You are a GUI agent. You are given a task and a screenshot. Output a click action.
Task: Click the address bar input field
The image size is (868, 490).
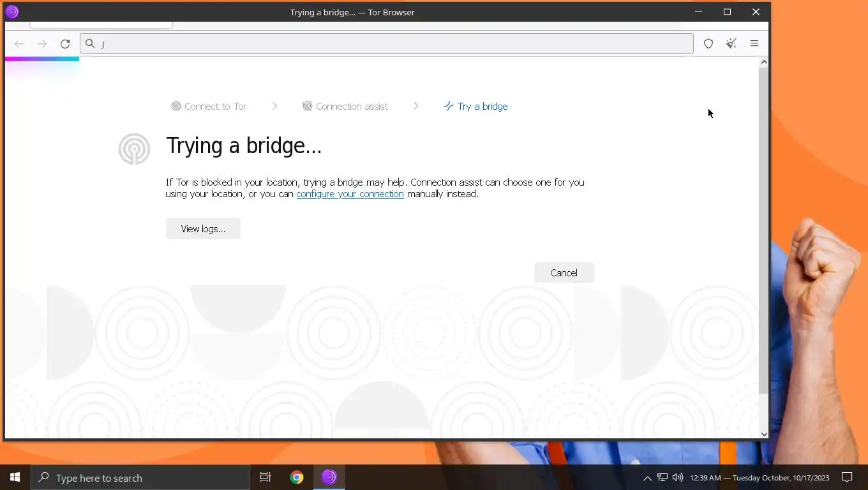click(387, 43)
